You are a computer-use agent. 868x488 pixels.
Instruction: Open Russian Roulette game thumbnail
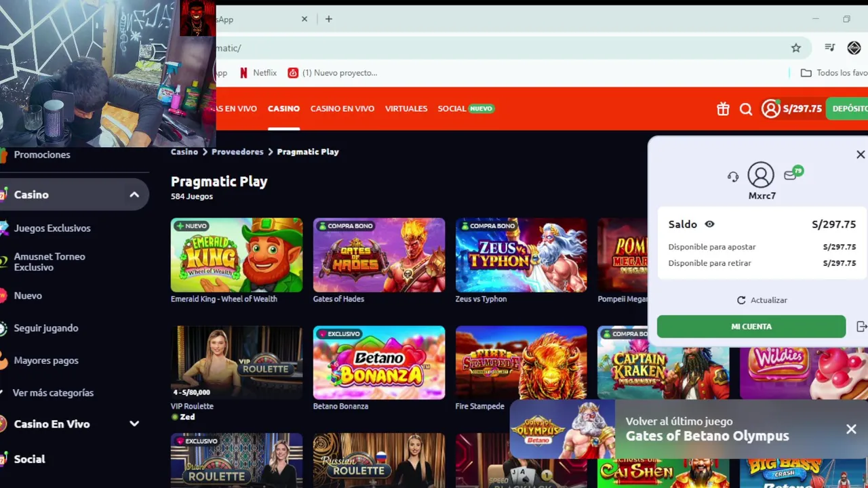tap(379, 461)
